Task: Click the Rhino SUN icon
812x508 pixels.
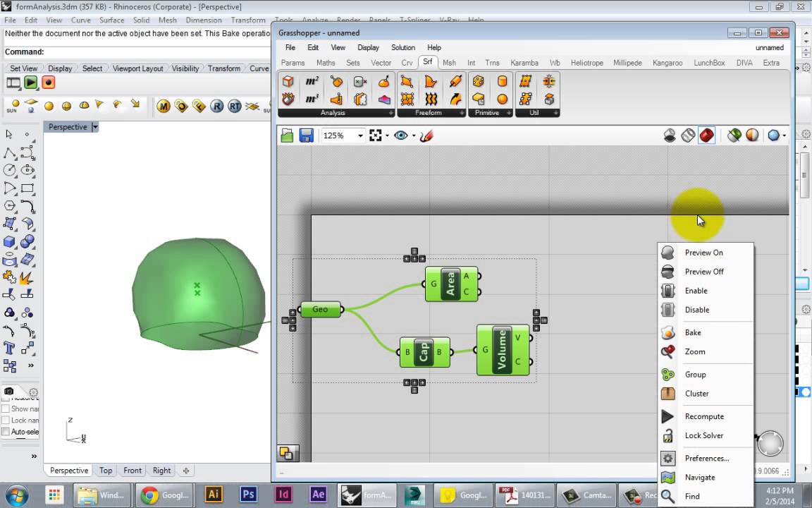Action: coord(13,107)
